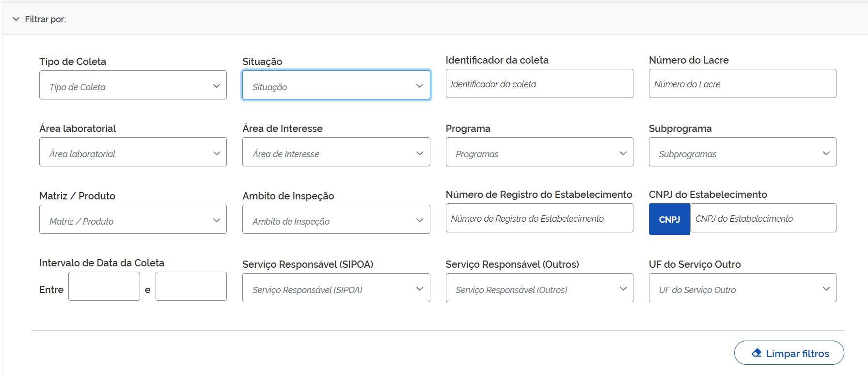Viewport: 868px width, 376px height.
Task: Focus the CNPJ do Estabelecimento input
Action: tap(762, 218)
